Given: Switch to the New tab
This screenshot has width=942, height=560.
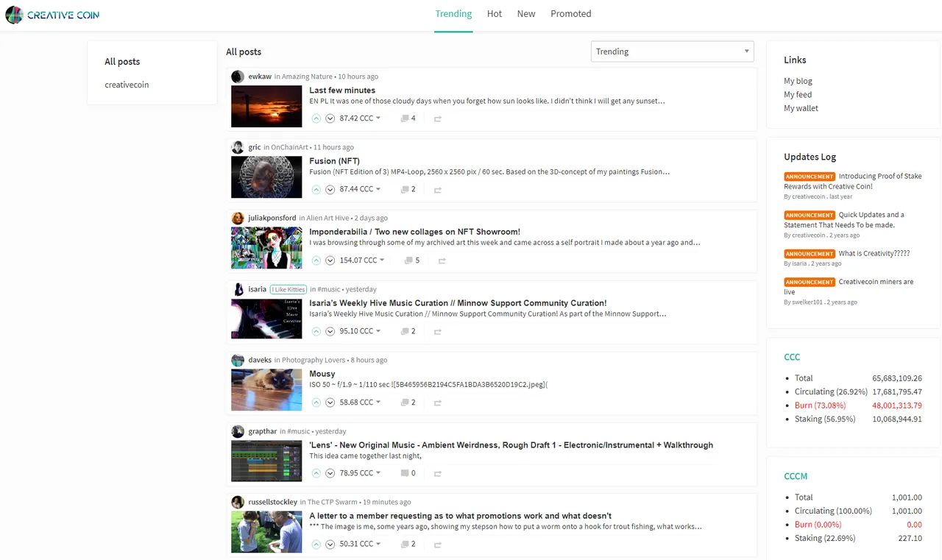Looking at the screenshot, I should click(x=526, y=14).
